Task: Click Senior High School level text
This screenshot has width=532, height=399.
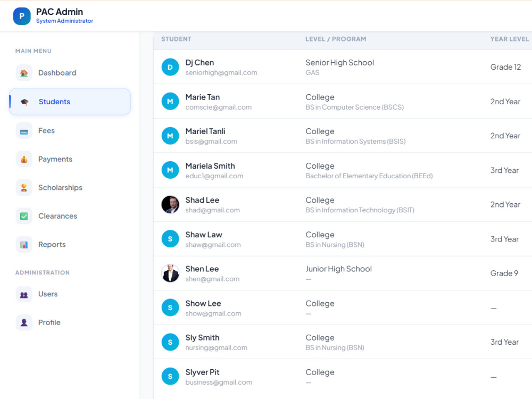Action: point(339,63)
